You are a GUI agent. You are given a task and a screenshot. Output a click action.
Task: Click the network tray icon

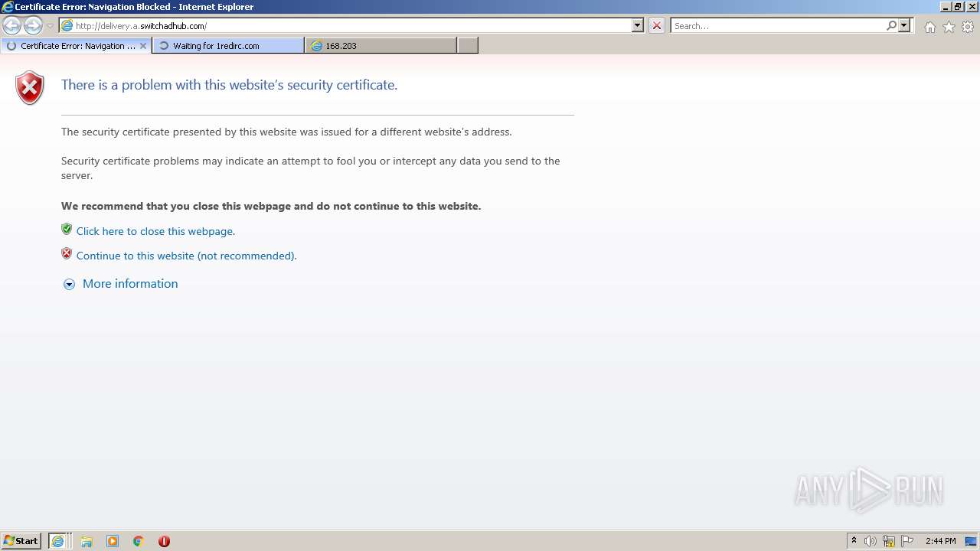[x=889, y=541]
